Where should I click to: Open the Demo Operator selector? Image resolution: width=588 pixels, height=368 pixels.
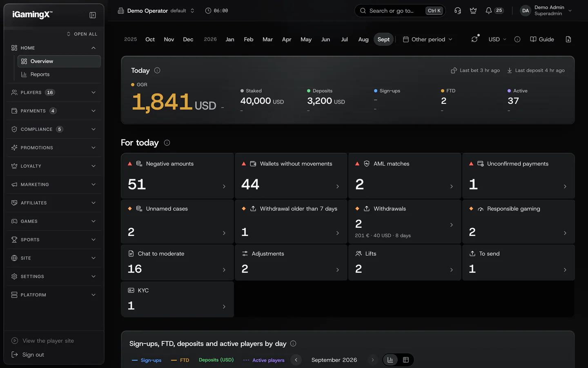point(156,11)
